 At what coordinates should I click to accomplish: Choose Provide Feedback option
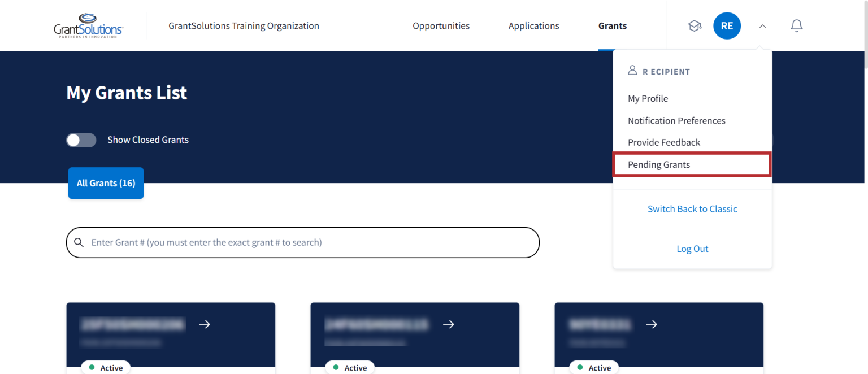[x=664, y=142]
